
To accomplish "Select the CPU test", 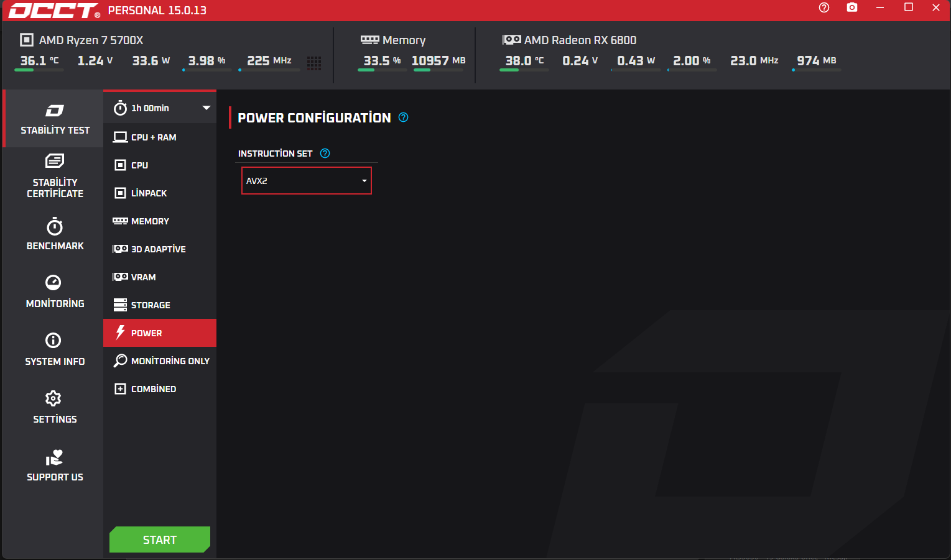I will pos(160,165).
